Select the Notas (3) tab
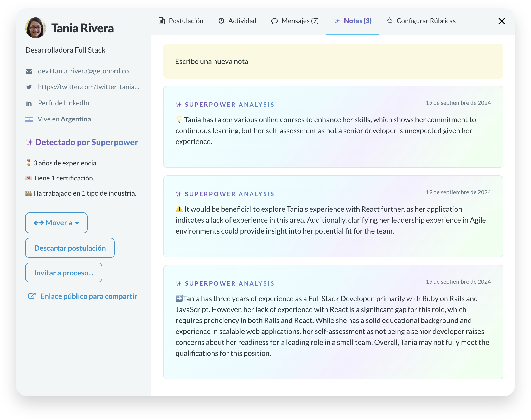This screenshot has width=531, height=420. (x=353, y=21)
